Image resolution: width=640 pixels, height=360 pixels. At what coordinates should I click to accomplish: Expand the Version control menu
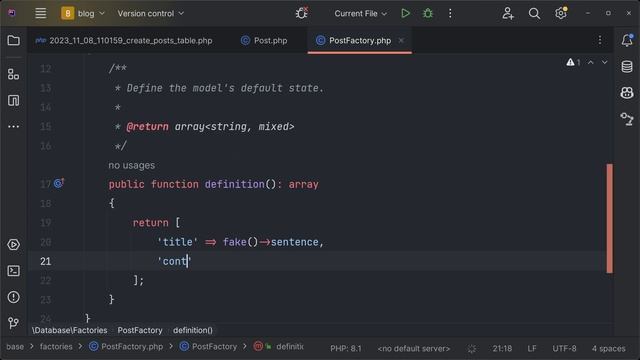pyautogui.click(x=151, y=13)
